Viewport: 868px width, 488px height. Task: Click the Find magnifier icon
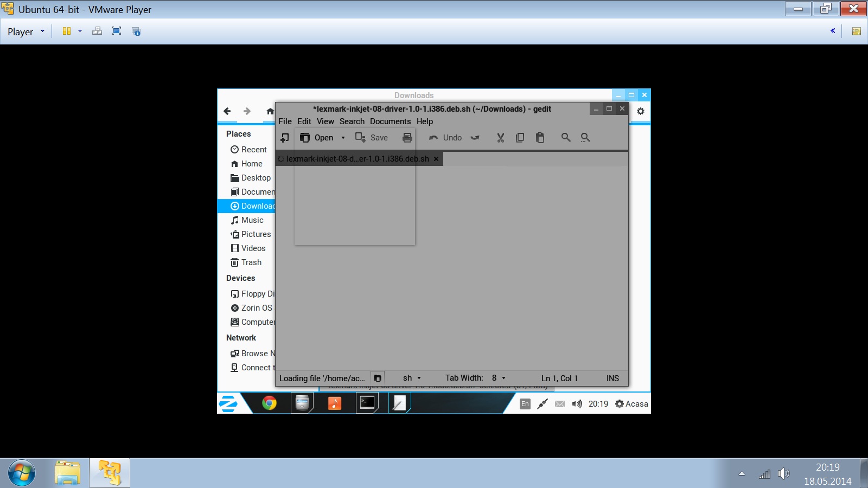(x=566, y=138)
